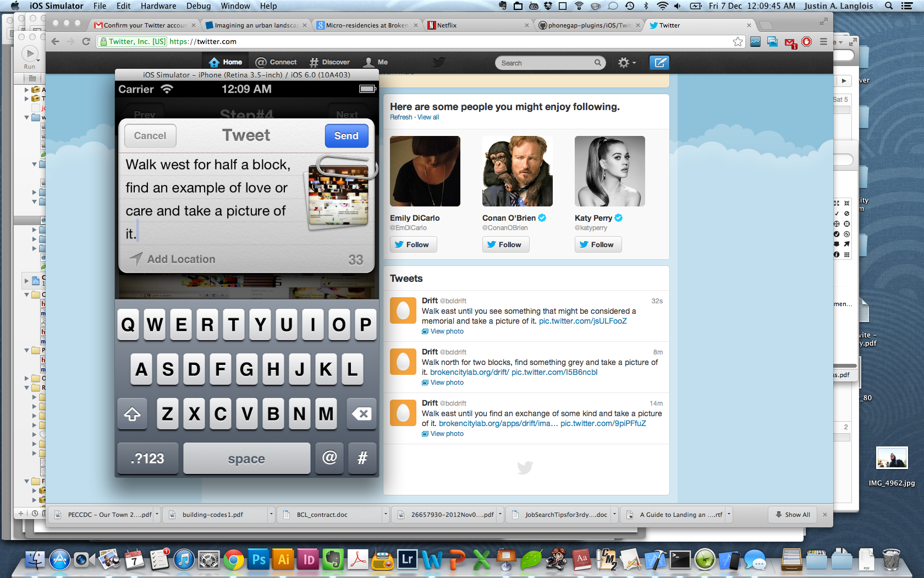Image resolution: width=924 pixels, height=578 pixels.
Task: Tap the @ key on keyboard
Action: [x=329, y=458]
